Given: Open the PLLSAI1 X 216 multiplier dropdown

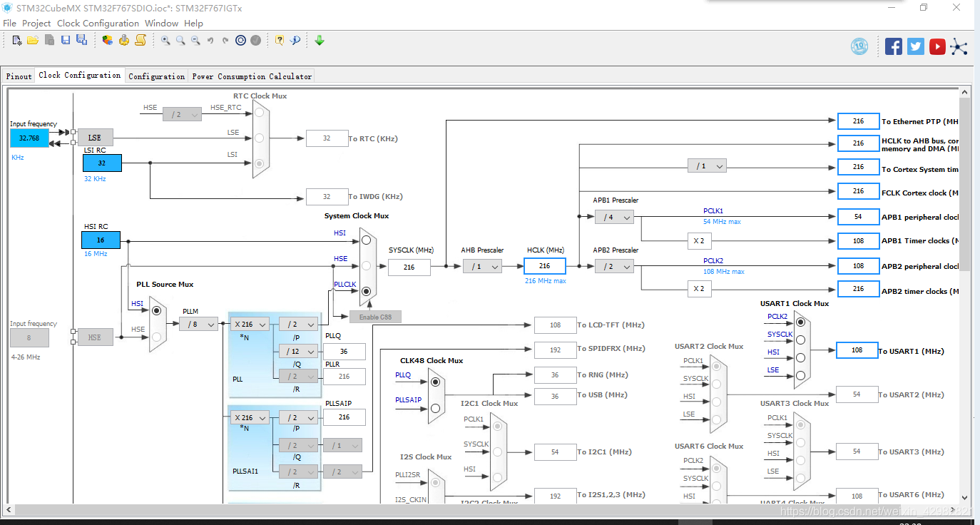Looking at the screenshot, I should [x=250, y=418].
